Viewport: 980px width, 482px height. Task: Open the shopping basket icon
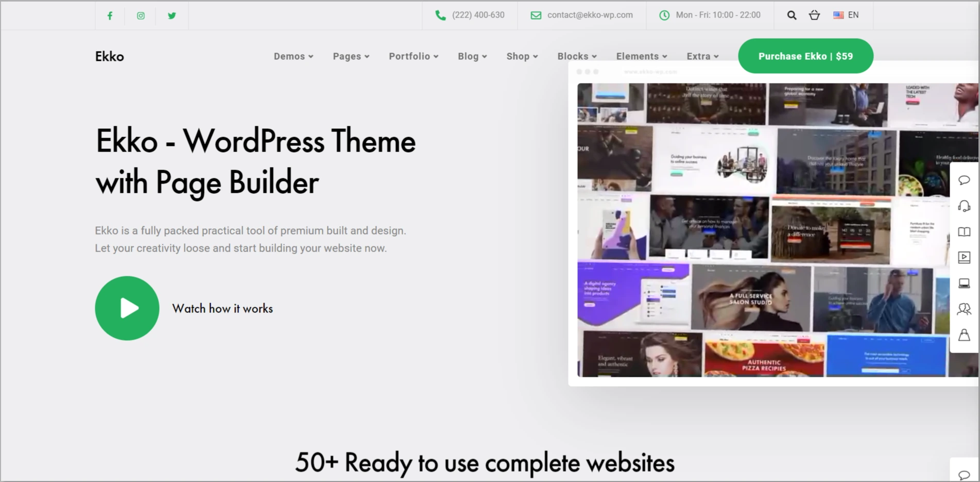point(814,15)
